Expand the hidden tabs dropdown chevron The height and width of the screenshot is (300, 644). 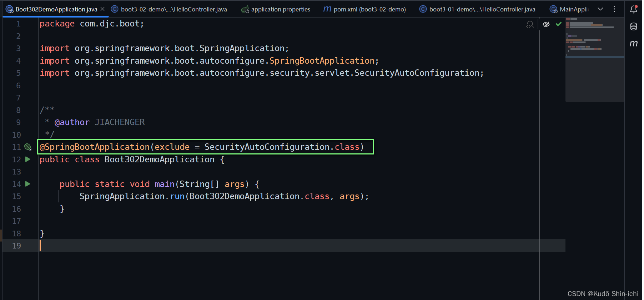click(600, 9)
